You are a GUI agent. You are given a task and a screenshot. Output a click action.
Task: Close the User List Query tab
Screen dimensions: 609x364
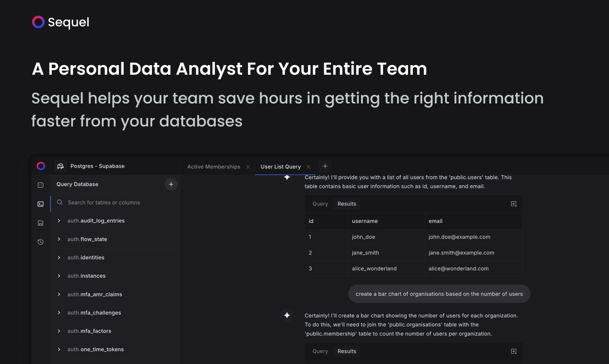(x=308, y=167)
